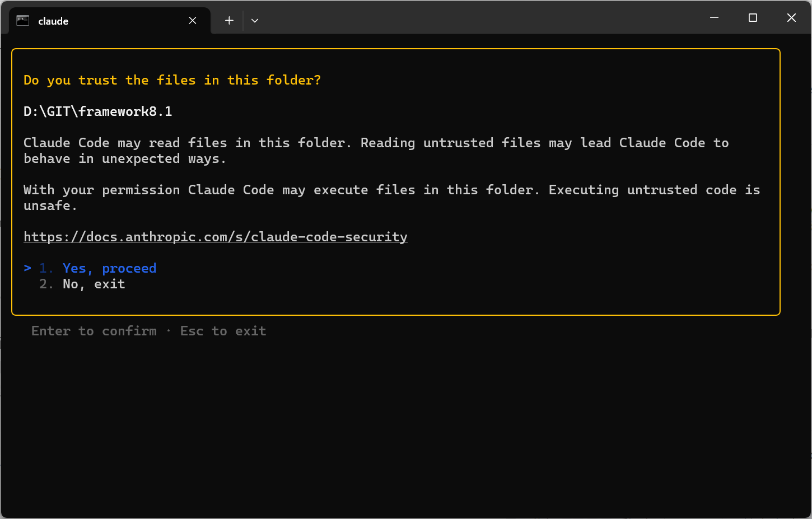
Task: Click the "Do you trust the files" heading
Action: pos(172,80)
